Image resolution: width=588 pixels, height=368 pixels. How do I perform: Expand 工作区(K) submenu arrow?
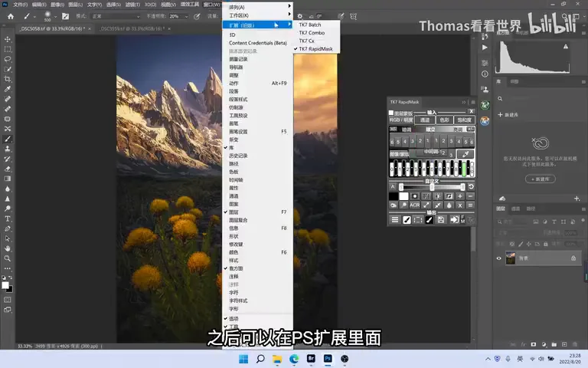point(289,15)
